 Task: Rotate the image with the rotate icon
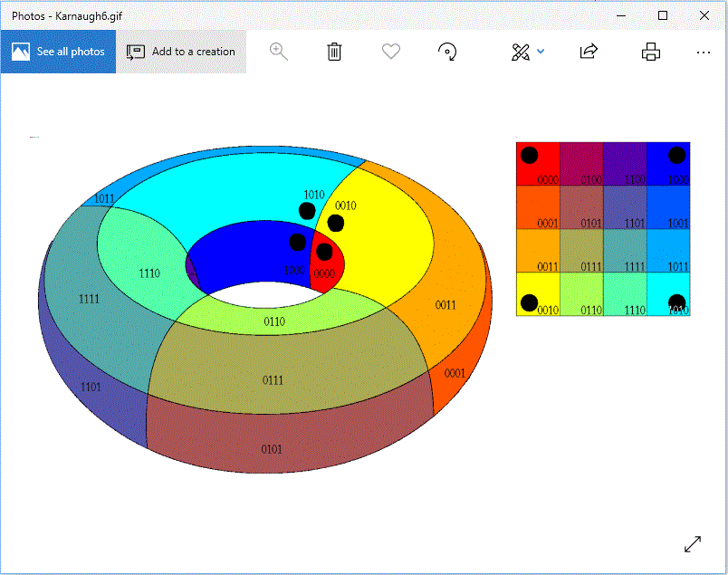coord(447,52)
